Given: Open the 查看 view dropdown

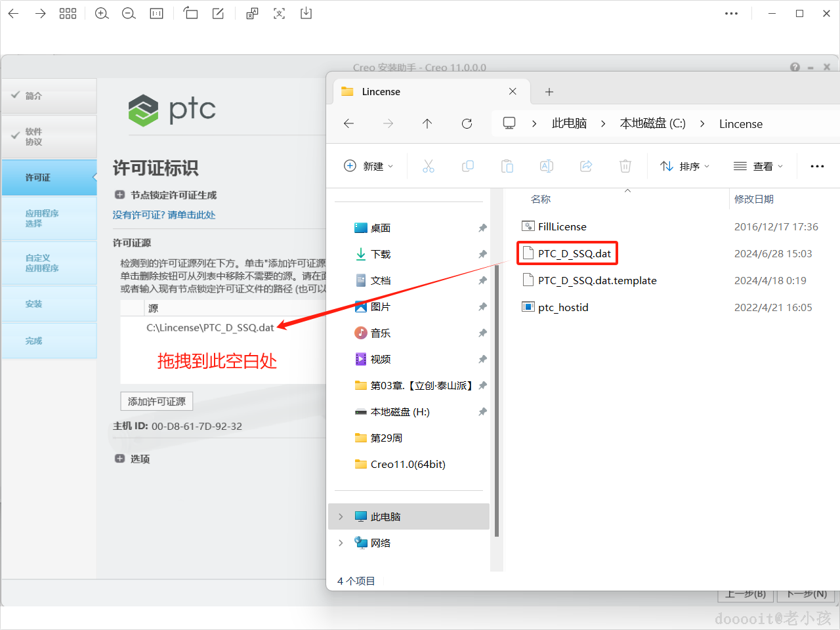Looking at the screenshot, I should pyautogui.click(x=759, y=166).
